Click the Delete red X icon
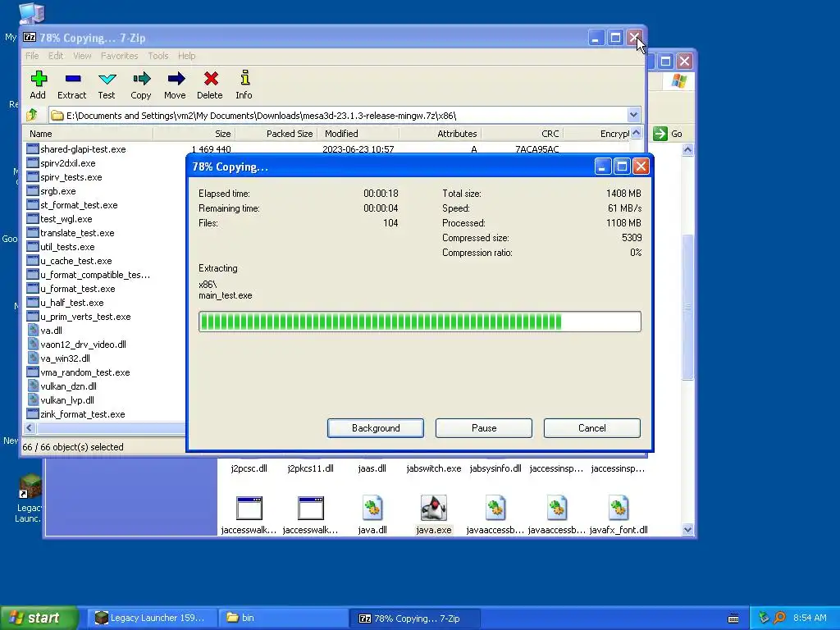The height and width of the screenshot is (630, 840). [x=210, y=84]
